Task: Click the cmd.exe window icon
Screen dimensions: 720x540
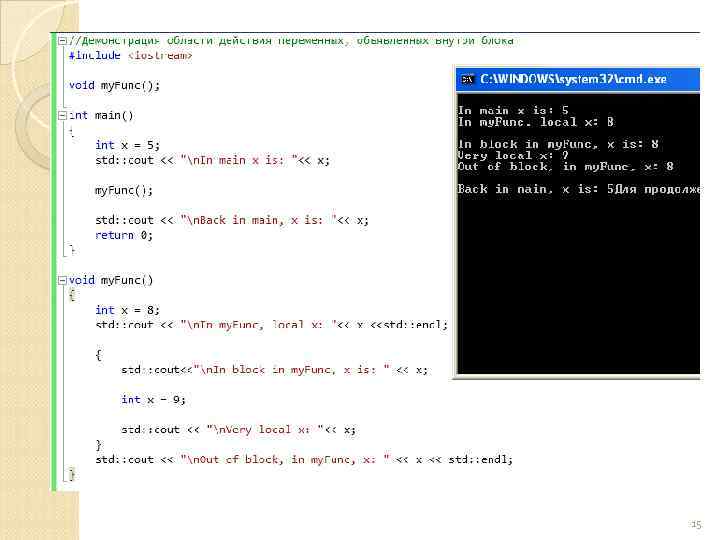Action: pyautogui.click(x=467, y=79)
